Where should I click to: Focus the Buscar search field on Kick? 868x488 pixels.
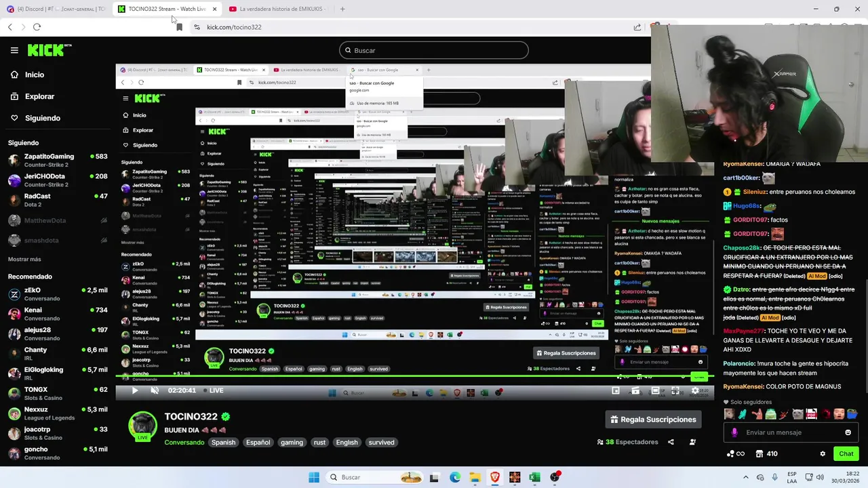pos(434,50)
